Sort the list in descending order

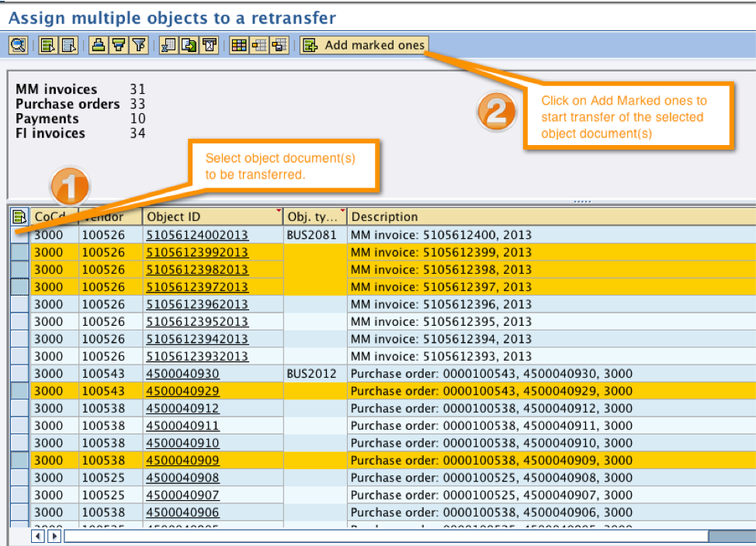(x=118, y=46)
